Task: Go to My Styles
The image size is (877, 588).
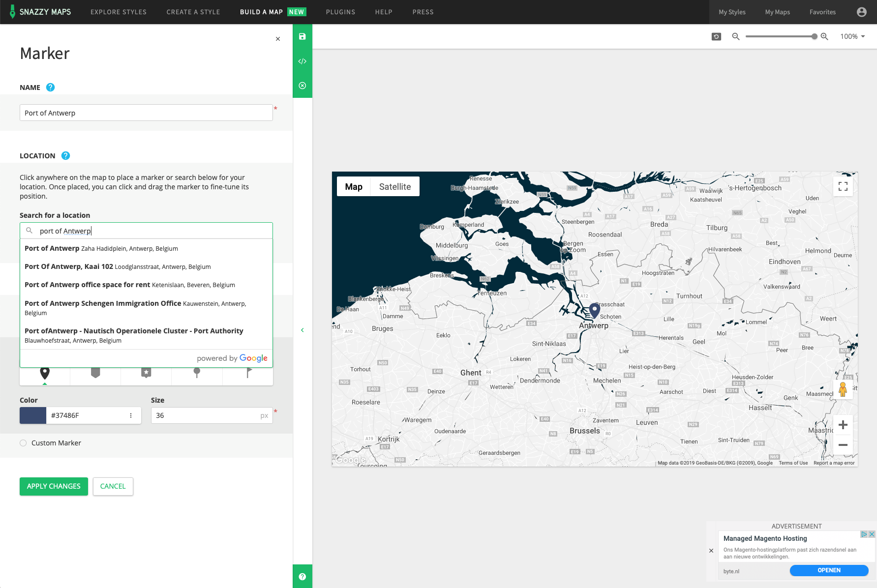Action: point(732,12)
